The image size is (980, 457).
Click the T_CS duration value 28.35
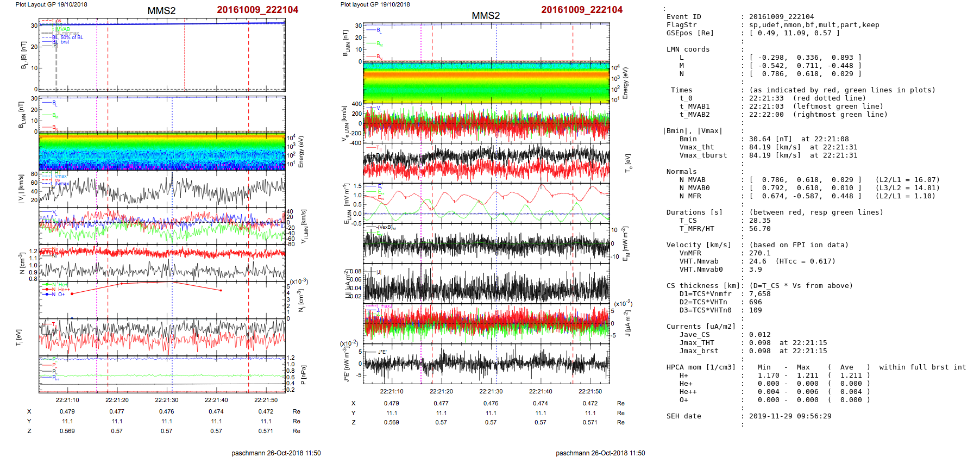tap(760, 221)
